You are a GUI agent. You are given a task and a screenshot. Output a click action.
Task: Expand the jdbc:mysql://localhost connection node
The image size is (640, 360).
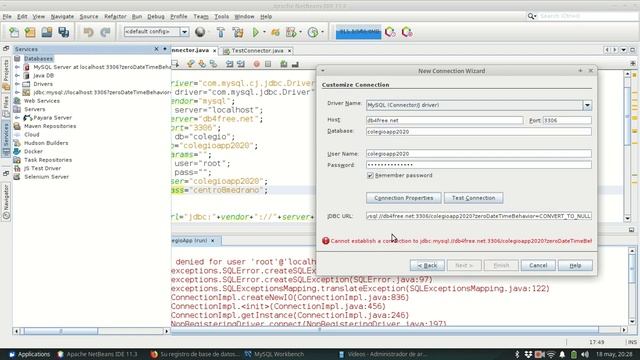tap(17, 93)
